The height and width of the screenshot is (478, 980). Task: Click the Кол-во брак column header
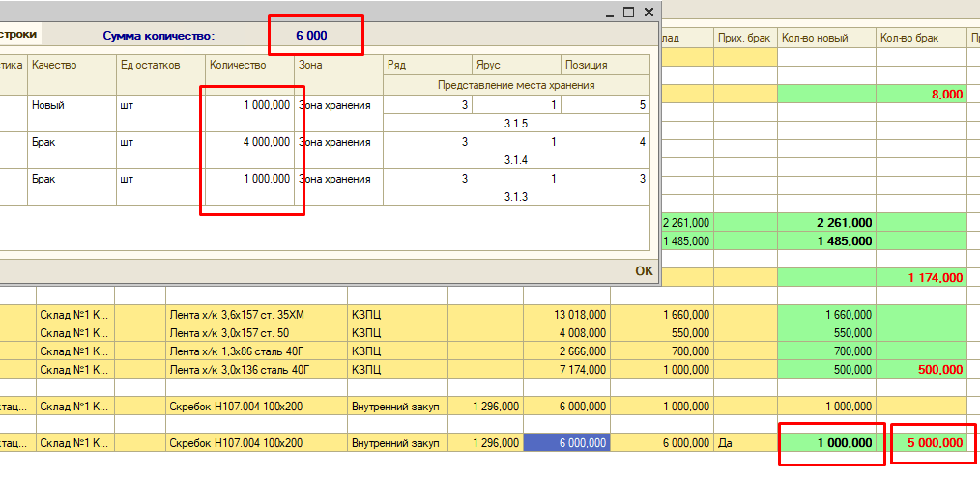pyautogui.click(x=921, y=38)
